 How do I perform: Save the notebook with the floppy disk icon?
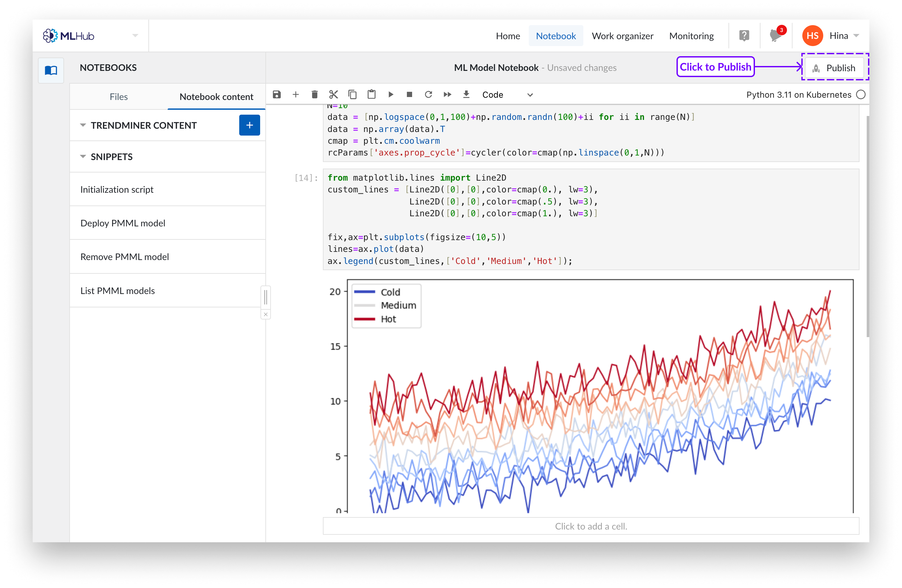point(277,94)
